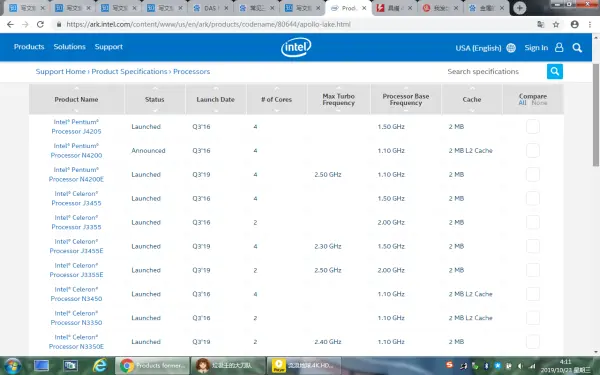Tick compare checkbox for Celeron N3450
Viewport: 600px width, 375px height.
pyautogui.click(x=533, y=294)
